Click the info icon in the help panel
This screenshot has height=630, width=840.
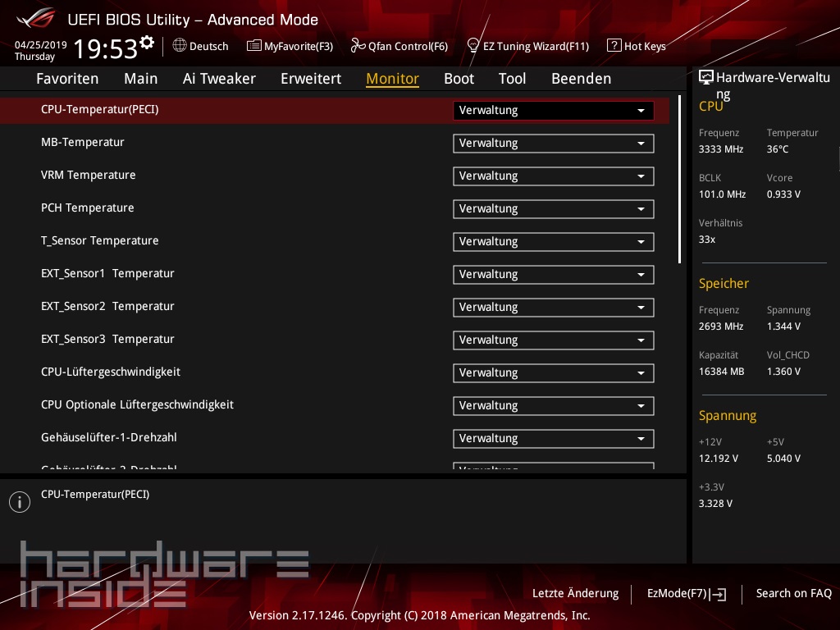[x=20, y=502]
